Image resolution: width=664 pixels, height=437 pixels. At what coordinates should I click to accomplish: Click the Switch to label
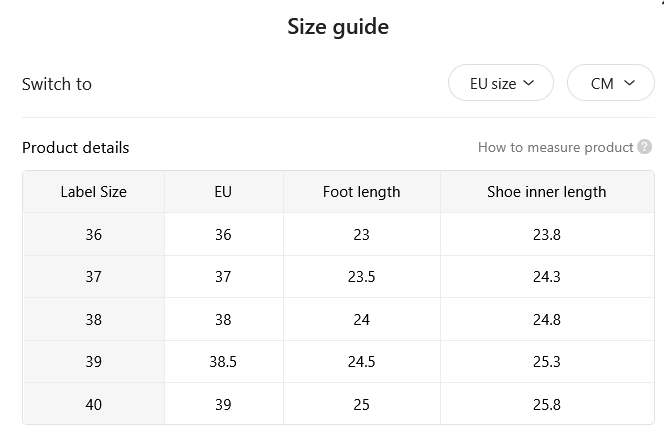(x=57, y=84)
